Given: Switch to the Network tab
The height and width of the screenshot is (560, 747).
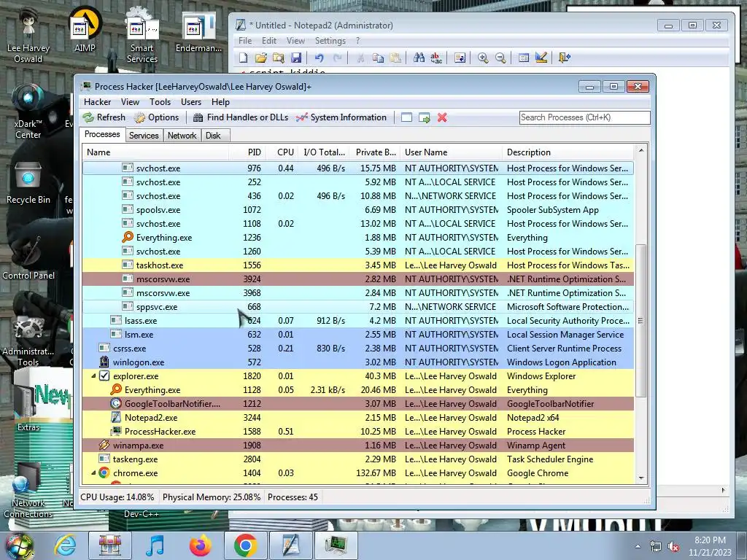Looking at the screenshot, I should (182, 136).
